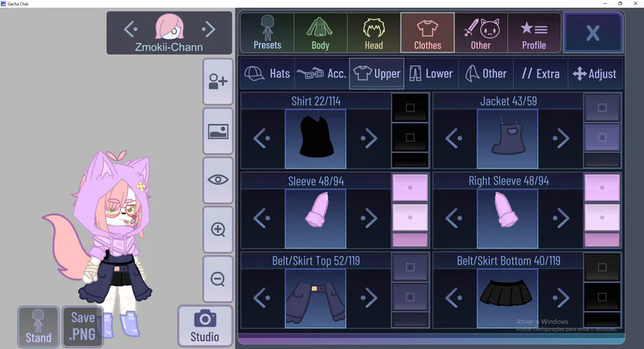Pick the first purple Jacket color swatch
The image size is (644, 349).
(x=602, y=107)
